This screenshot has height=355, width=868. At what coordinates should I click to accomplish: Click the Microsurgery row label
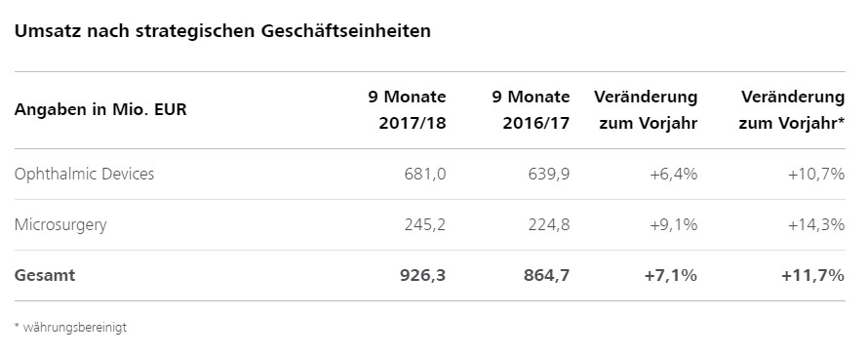point(60,225)
